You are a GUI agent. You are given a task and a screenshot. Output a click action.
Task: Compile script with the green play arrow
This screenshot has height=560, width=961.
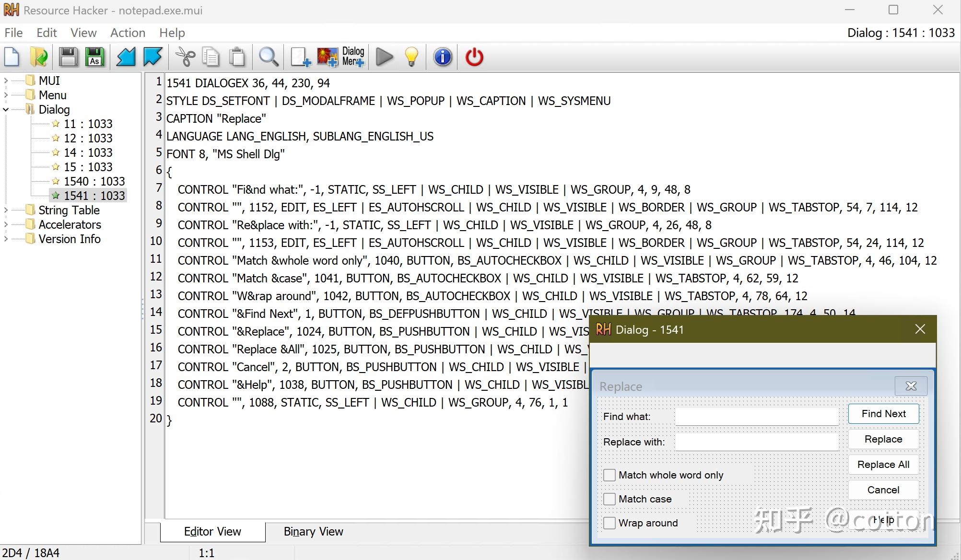[385, 57]
